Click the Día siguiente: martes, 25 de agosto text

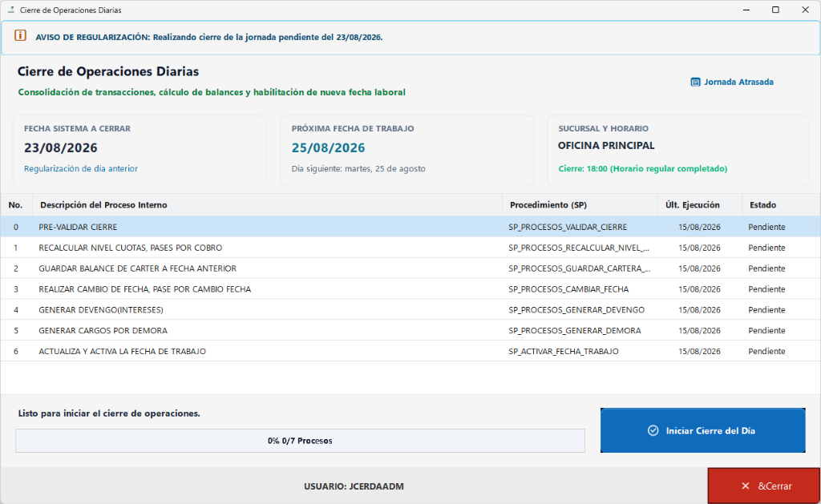coord(358,168)
